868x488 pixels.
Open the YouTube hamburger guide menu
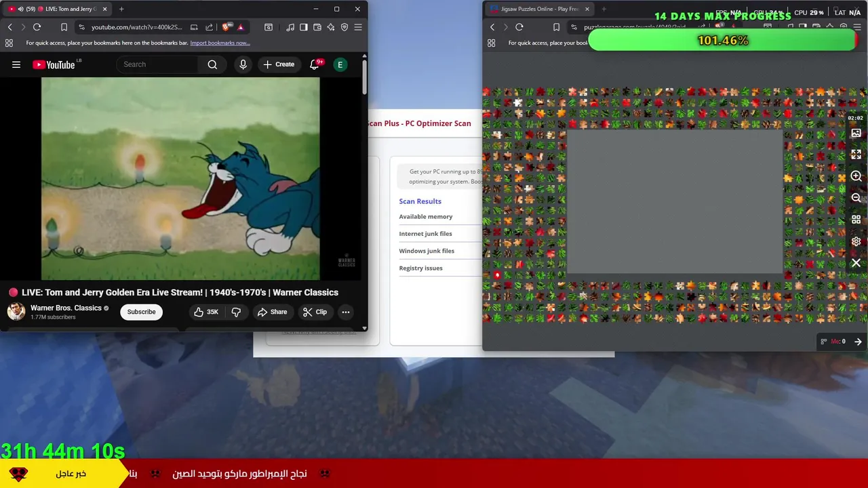click(16, 64)
